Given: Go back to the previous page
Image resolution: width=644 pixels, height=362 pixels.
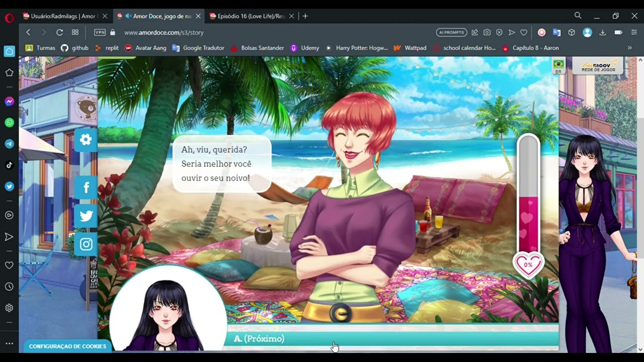Looking at the screenshot, I should pyautogui.click(x=28, y=32).
